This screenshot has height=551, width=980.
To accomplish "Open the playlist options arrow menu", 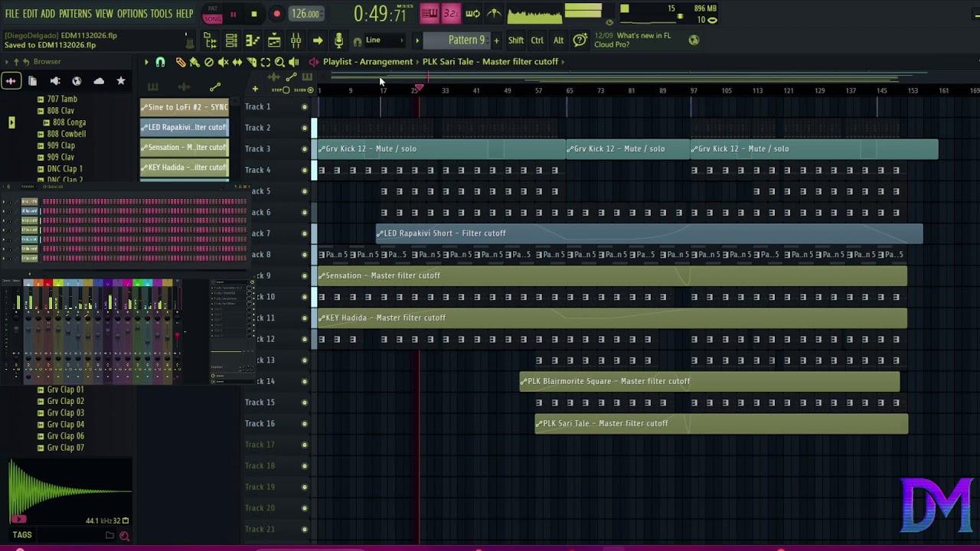I will [x=146, y=62].
